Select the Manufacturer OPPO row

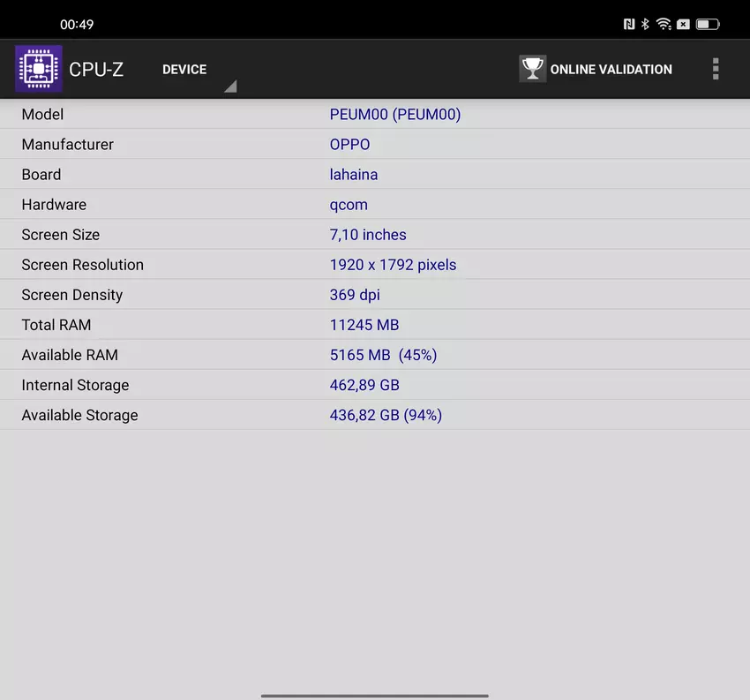point(375,144)
